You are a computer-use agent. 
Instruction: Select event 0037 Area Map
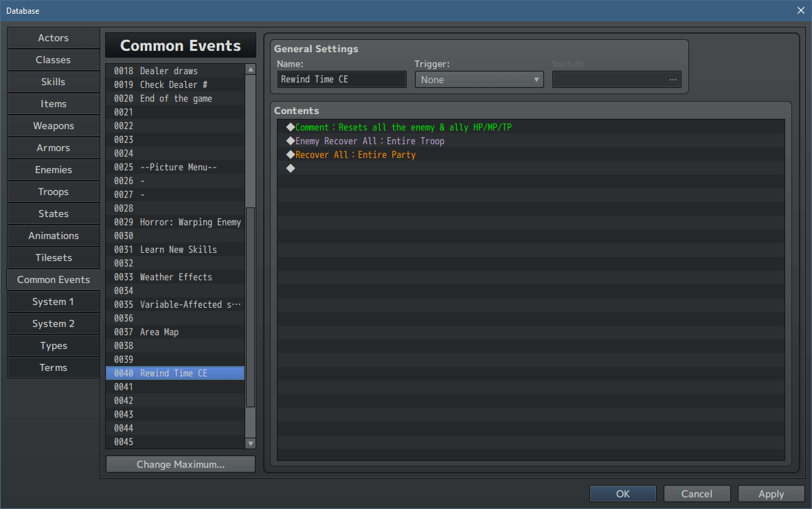(x=175, y=331)
